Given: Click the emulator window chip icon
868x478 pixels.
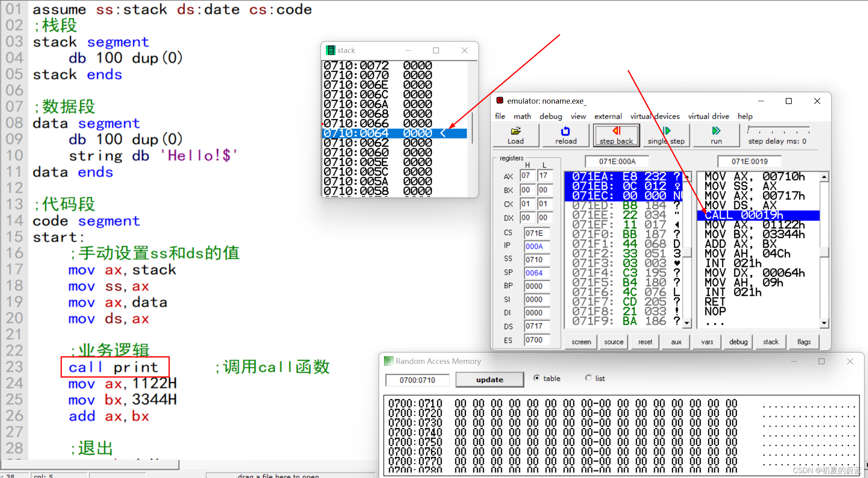Looking at the screenshot, I should [x=500, y=100].
